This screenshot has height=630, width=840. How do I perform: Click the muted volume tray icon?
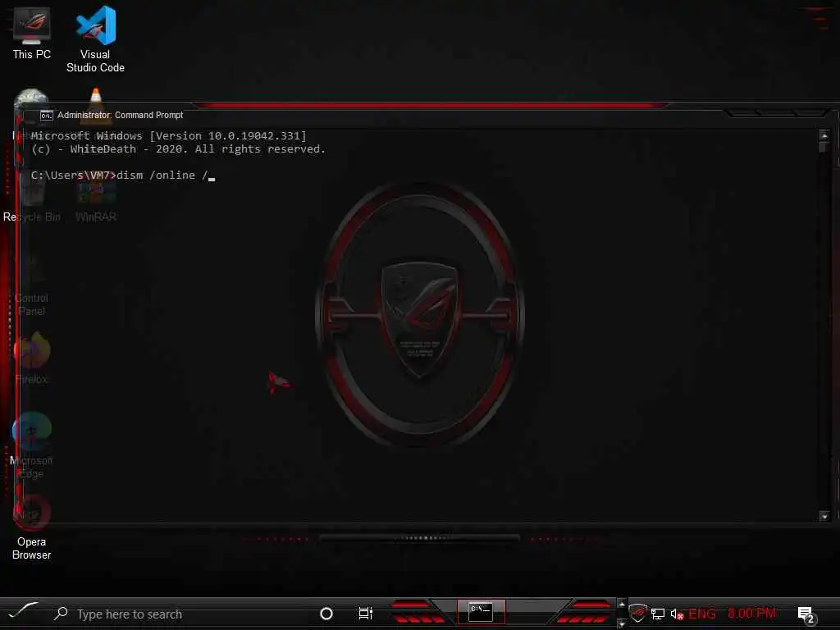(x=677, y=614)
